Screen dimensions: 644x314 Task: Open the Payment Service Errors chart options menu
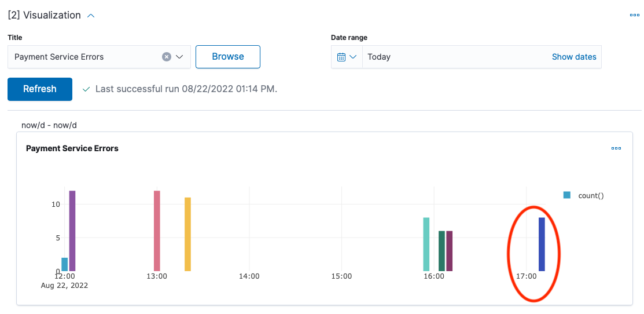(616, 148)
